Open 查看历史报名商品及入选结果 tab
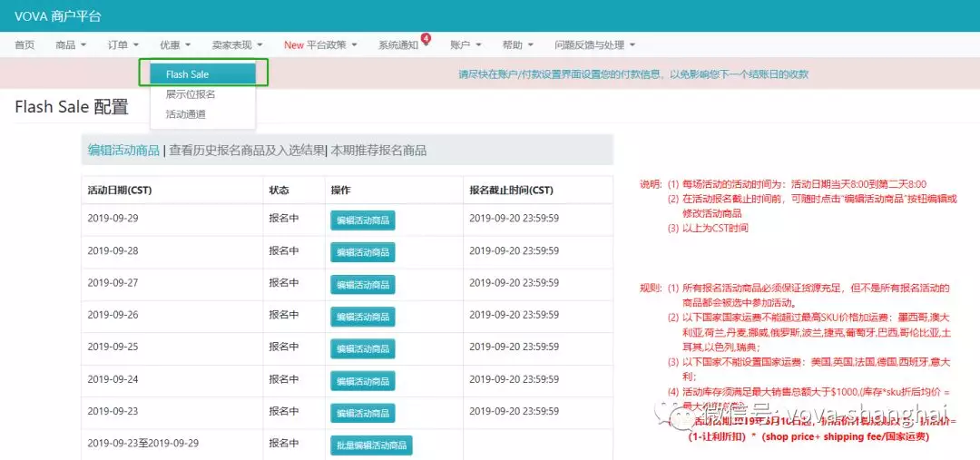The width and height of the screenshot is (980, 460). [247, 150]
